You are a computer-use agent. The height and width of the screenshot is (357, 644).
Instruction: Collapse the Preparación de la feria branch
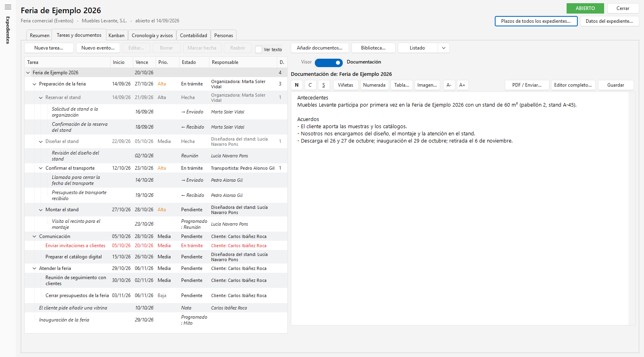click(34, 84)
